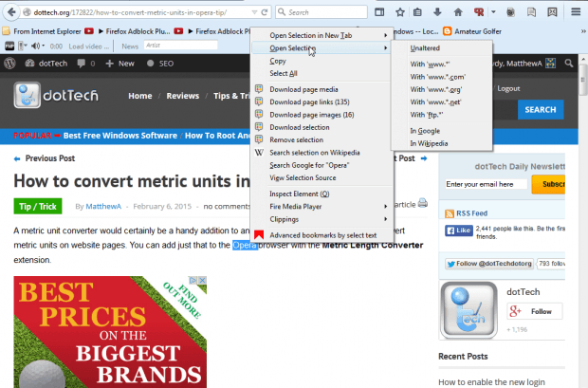
Task: Click the red R extension icon
Action: pyautogui.click(x=479, y=12)
